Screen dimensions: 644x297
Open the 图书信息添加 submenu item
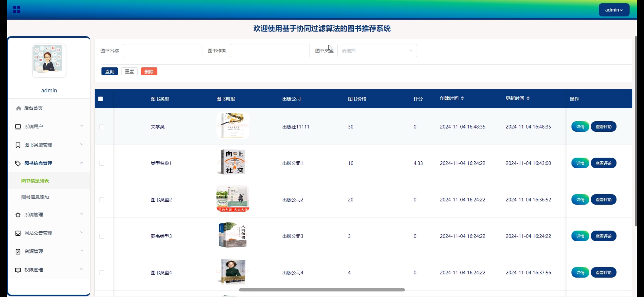35,197
